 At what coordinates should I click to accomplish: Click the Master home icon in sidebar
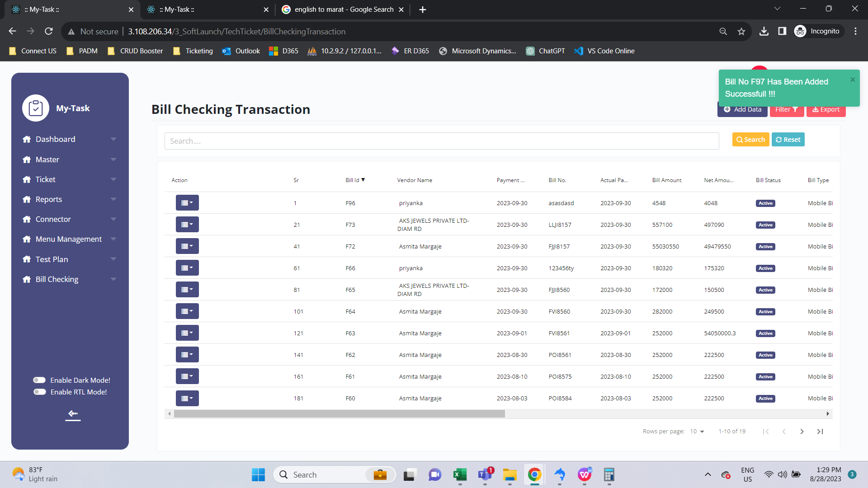click(27, 160)
